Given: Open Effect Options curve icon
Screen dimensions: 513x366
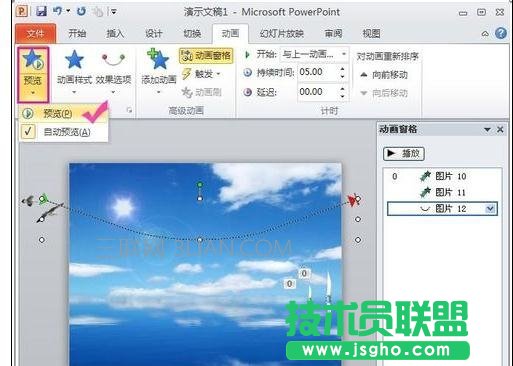Looking at the screenshot, I should tap(113, 60).
